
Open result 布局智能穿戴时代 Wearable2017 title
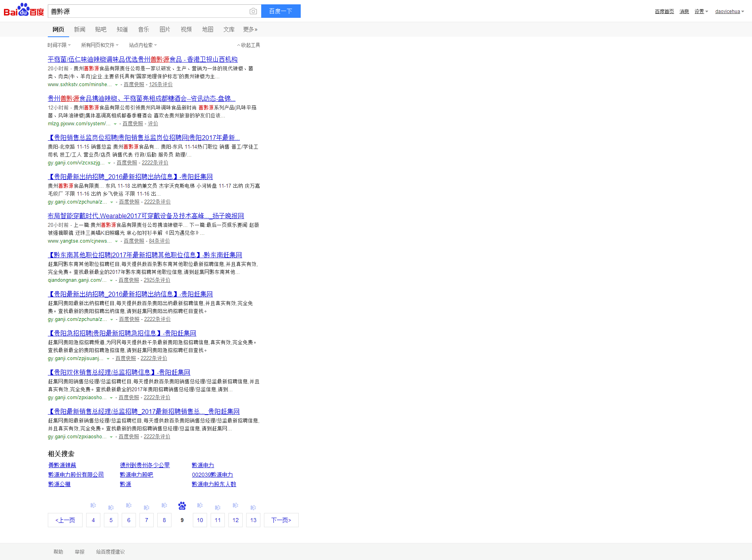tap(146, 216)
